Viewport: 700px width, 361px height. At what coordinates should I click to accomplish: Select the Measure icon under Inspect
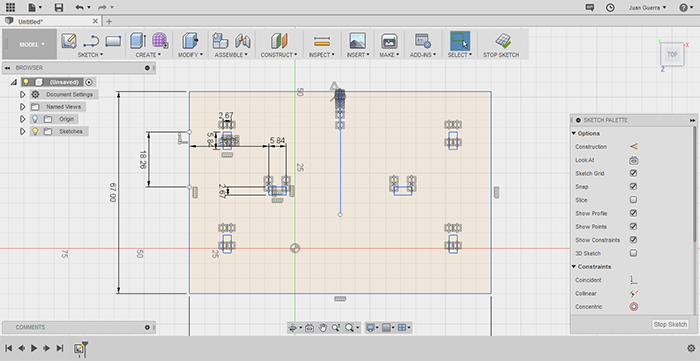(321, 41)
